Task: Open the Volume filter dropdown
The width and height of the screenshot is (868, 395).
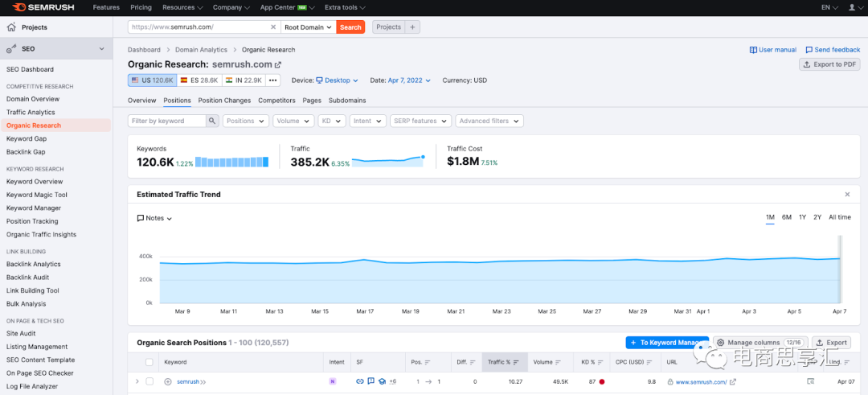Action: [293, 121]
